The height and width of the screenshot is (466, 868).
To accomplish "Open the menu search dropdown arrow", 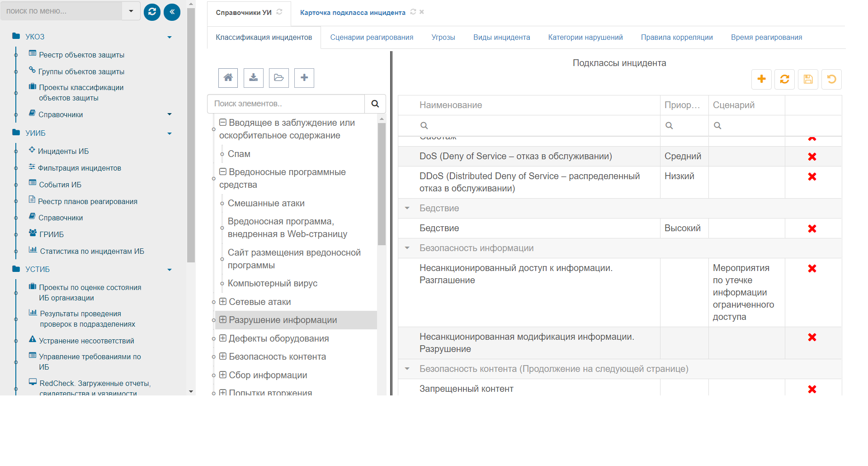I will (131, 11).
